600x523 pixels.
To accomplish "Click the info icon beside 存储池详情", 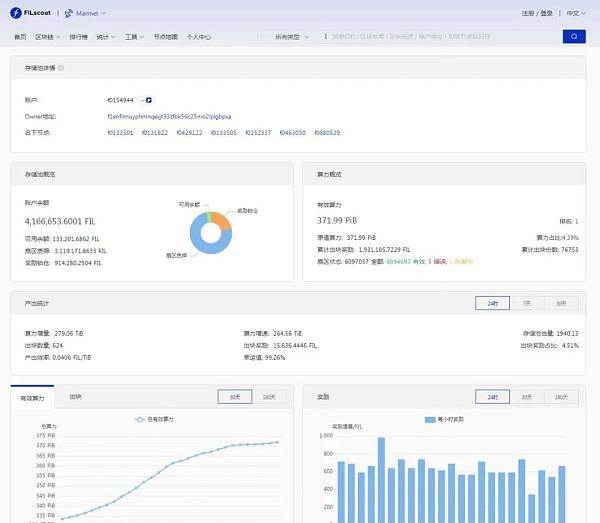I will point(61,68).
